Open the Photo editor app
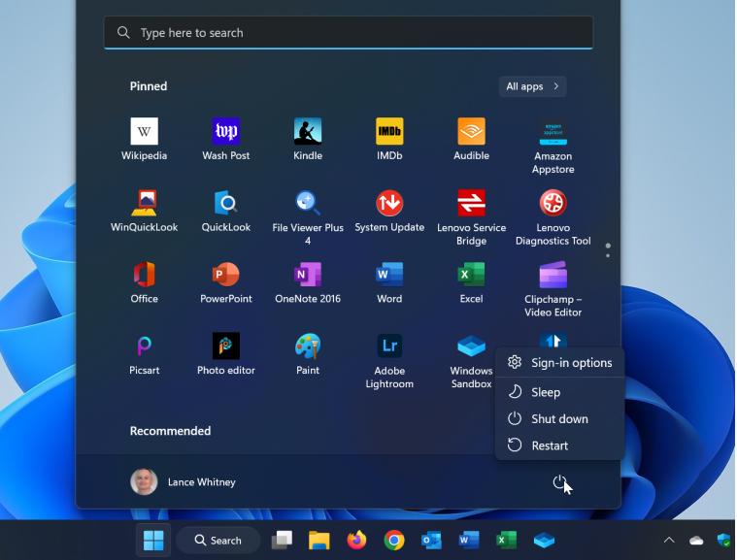The height and width of the screenshot is (560, 737). pyautogui.click(x=225, y=353)
